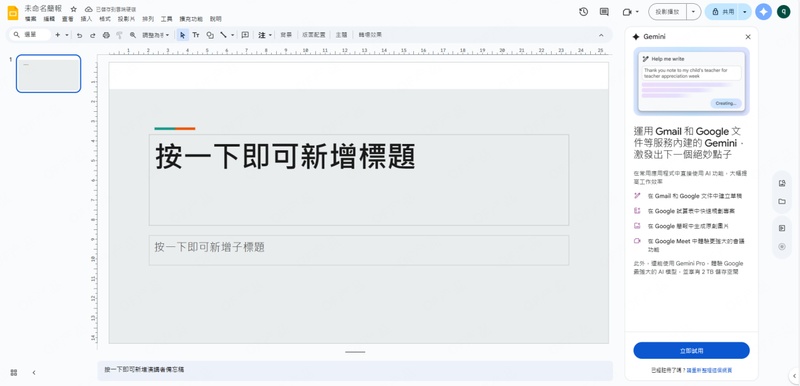
Task: Redo the last action
Action: (x=92, y=35)
